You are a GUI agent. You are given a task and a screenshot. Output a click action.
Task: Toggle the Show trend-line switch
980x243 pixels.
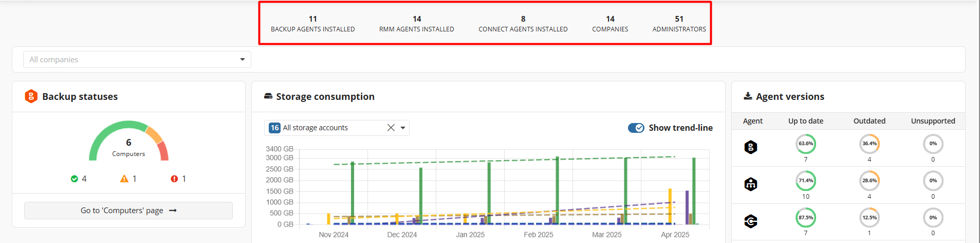pyautogui.click(x=636, y=128)
